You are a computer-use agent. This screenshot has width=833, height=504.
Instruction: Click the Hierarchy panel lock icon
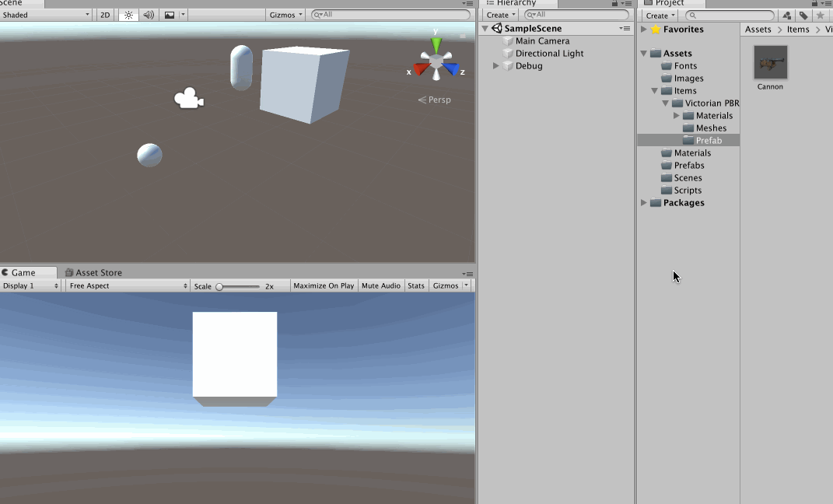(x=614, y=4)
